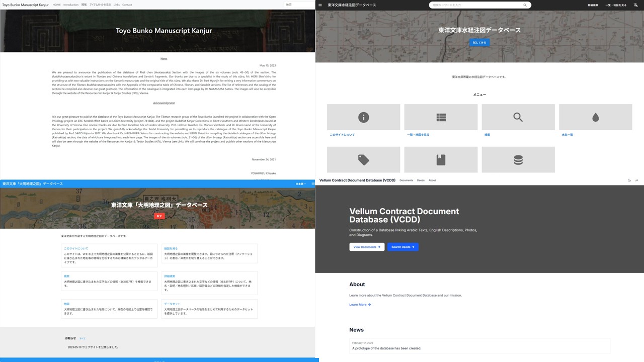Screen dimensions: 644x362
Task: Click the book icon tile
Action: point(441,160)
